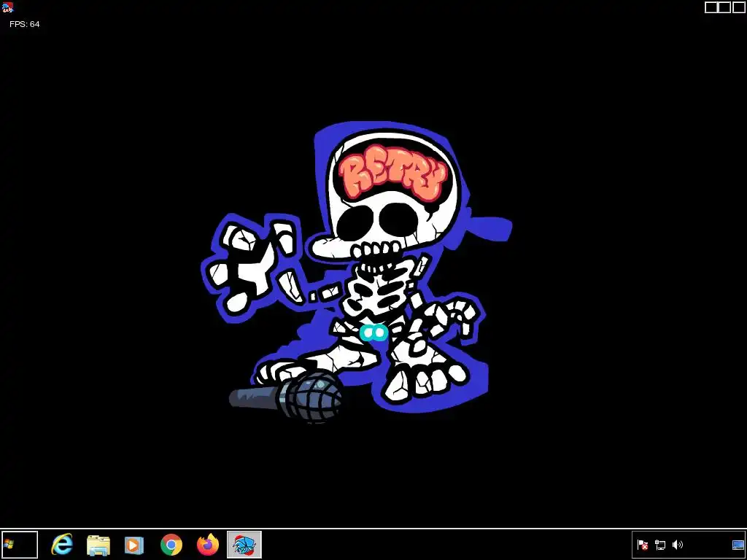
Task: Launch Firefox from the taskbar
Action: (x=208, y=545)
